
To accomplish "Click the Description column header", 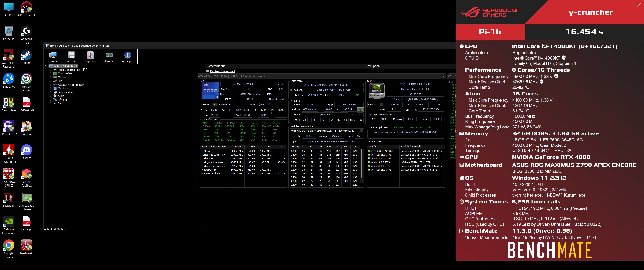I will (409, 66).
